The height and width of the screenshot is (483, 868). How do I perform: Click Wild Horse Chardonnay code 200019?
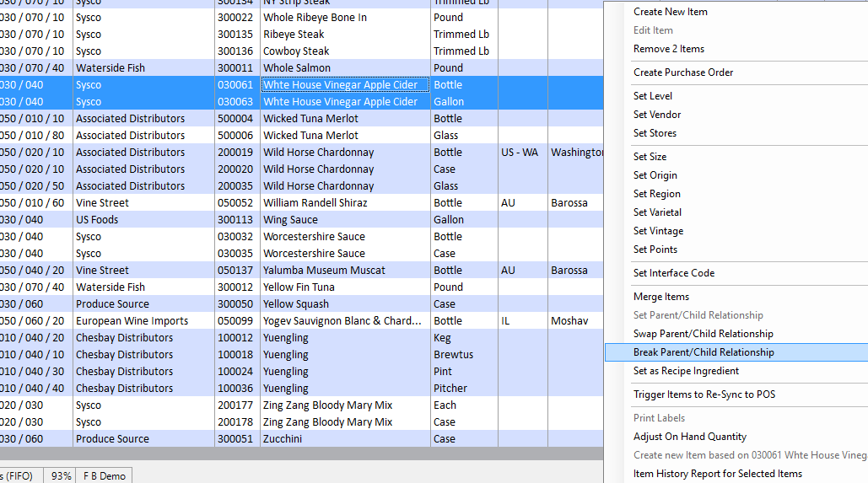[235, 152]
